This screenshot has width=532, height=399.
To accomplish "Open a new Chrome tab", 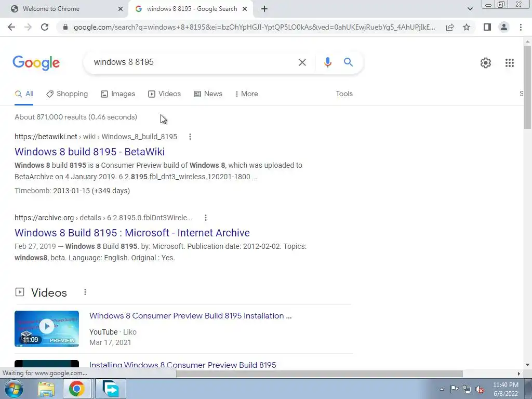I will click(x=264, y=9).
